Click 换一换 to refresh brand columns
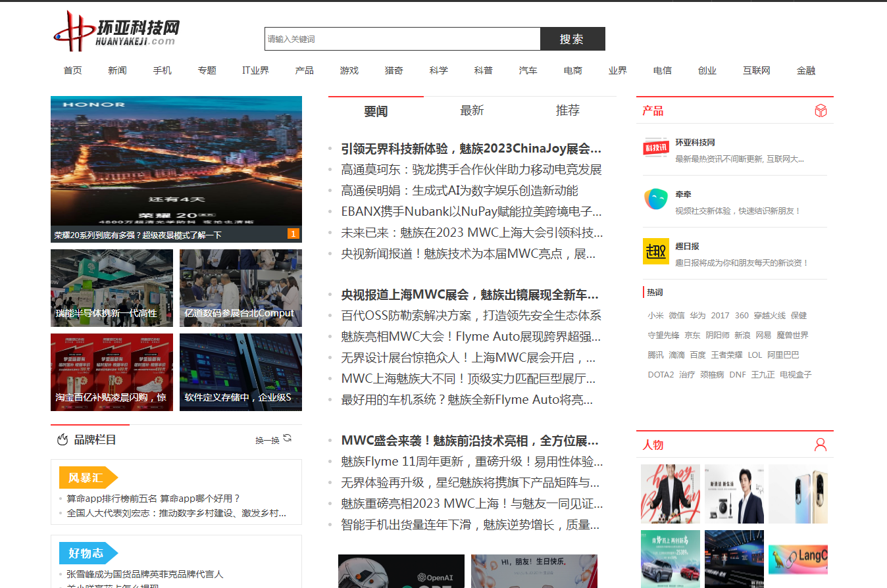Viewport: 887px width, 588px height. [267, 440]
